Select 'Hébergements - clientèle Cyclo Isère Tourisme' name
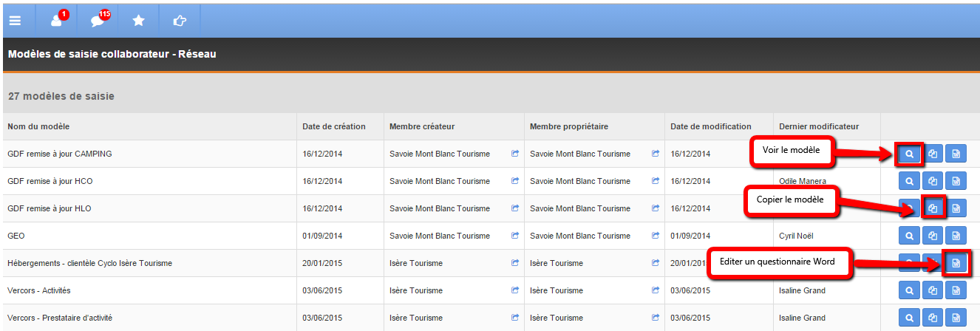Image resolution: width=980 pixels, height=331 pixels. 89,263
